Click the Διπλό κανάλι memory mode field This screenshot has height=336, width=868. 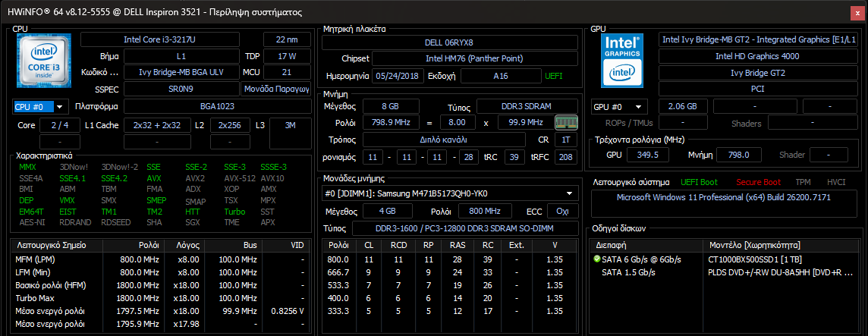pos(444,140)
